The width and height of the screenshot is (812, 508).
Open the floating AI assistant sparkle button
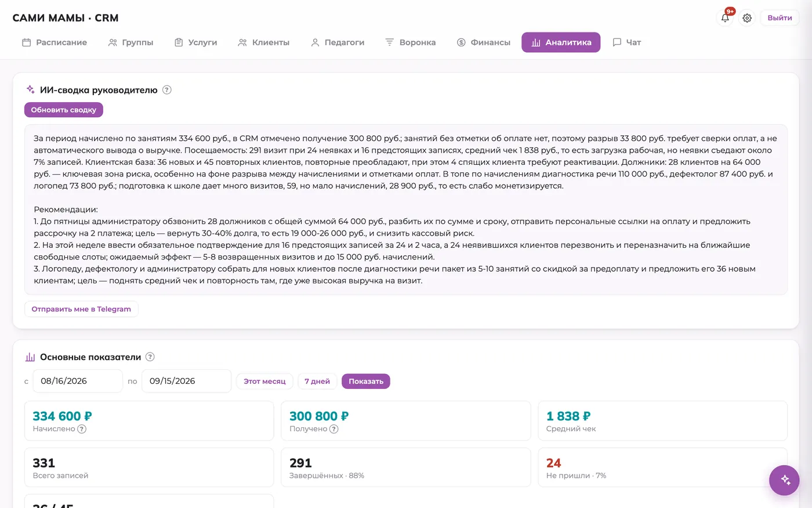[x=784, y=480]
